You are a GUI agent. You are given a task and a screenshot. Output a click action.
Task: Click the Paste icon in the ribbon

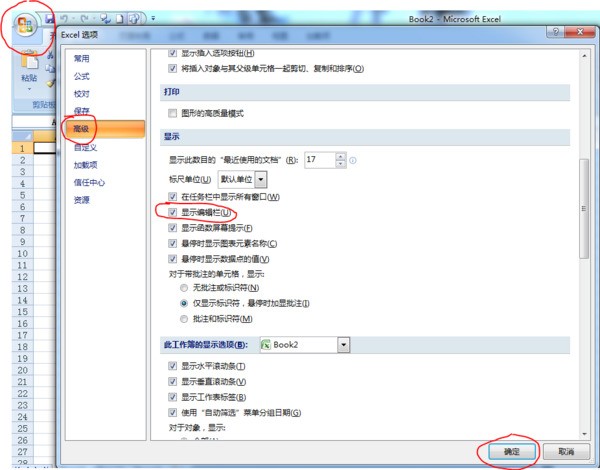click(x=29, y=61)
